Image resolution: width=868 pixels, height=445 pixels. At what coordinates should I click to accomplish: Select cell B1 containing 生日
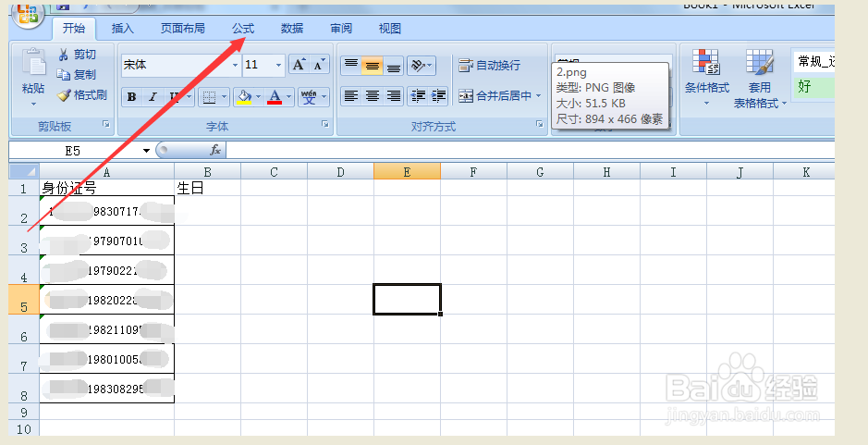(x=208, y=188)
